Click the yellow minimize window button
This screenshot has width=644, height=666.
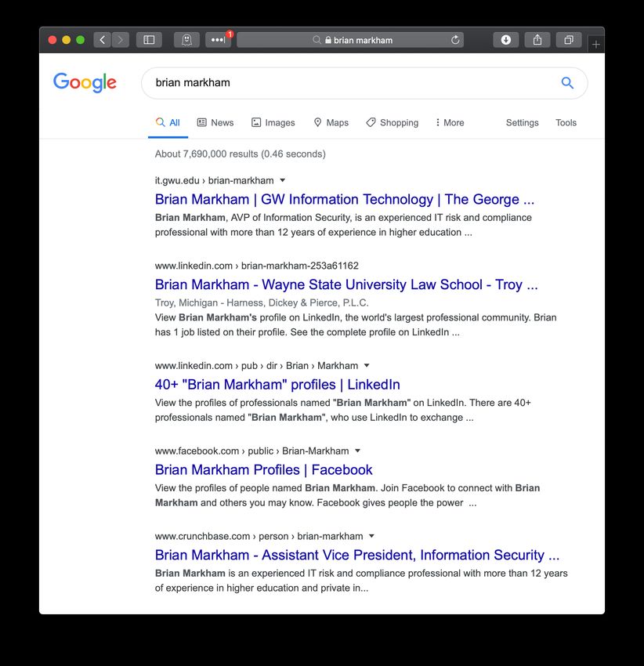[67, 40]
